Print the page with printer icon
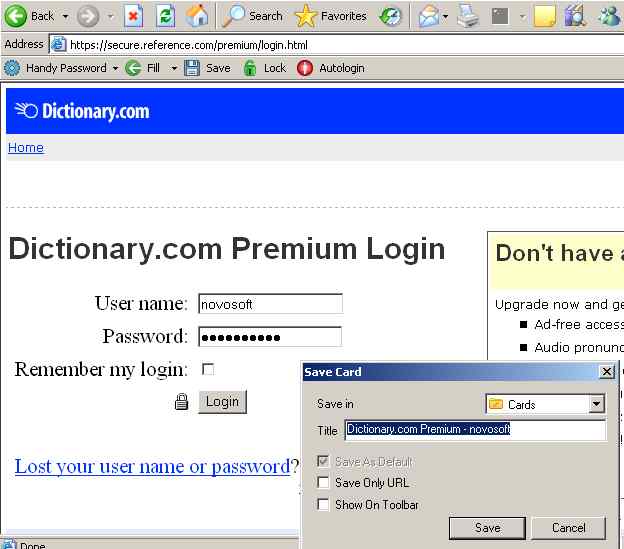Image resolution: width=624 pixels, height=549 pixels. click(468, 16)
